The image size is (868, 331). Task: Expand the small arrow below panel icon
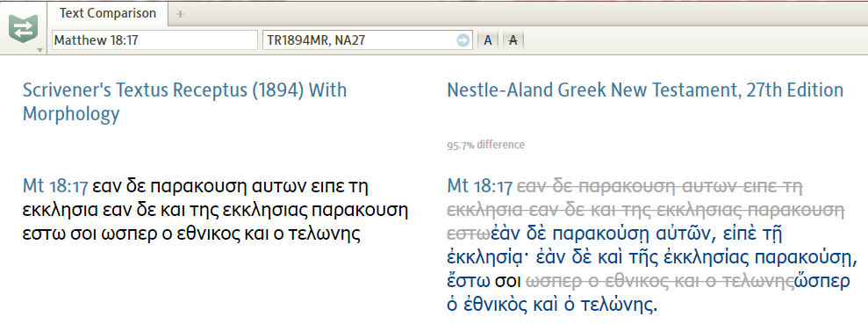[39, 50]
